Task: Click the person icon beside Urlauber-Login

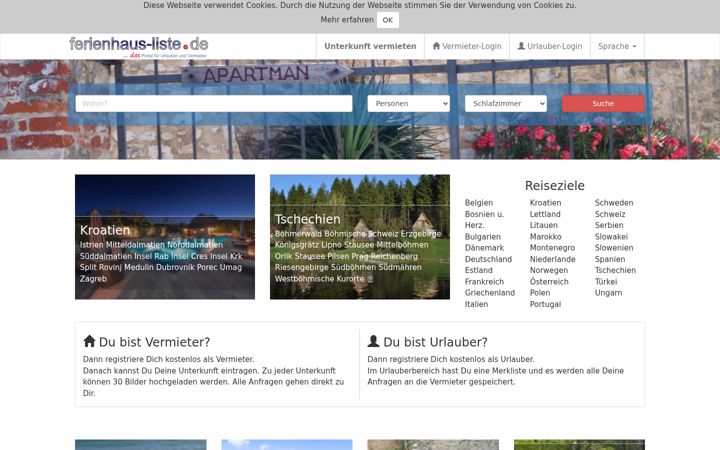Action: [x=521, y=46]
